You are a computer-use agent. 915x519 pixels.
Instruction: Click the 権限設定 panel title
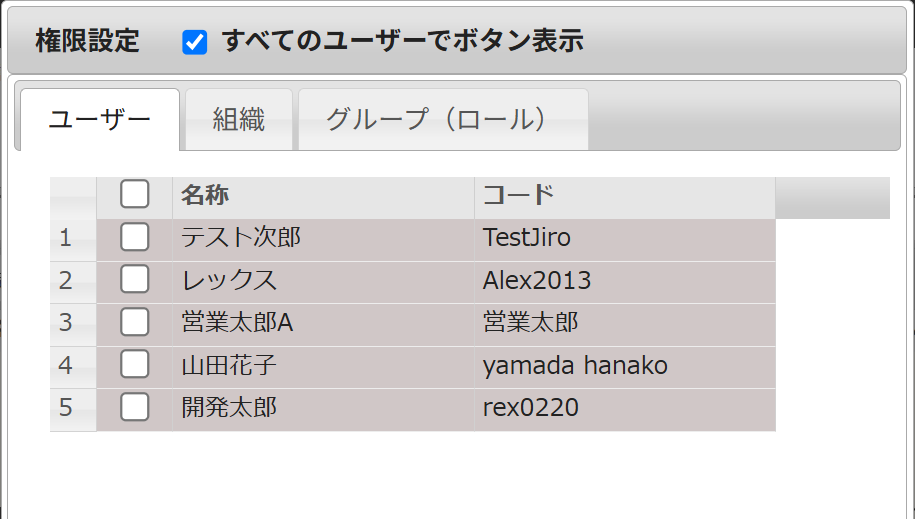88,41
